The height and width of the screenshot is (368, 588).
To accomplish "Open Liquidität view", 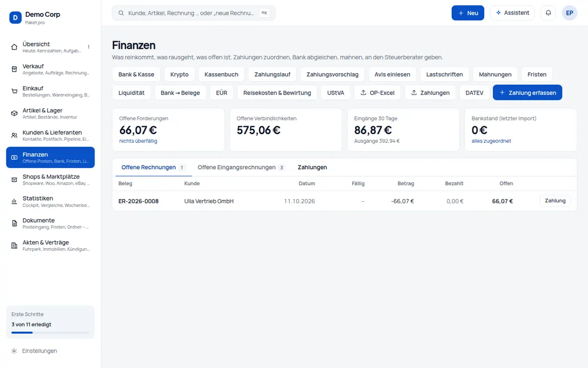I will coord(131,93).
